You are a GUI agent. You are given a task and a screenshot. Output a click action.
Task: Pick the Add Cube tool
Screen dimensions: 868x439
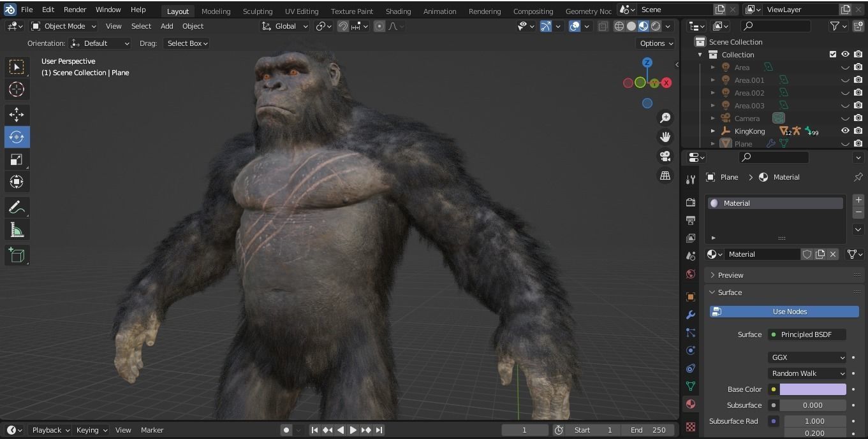[x=17, y=255]
